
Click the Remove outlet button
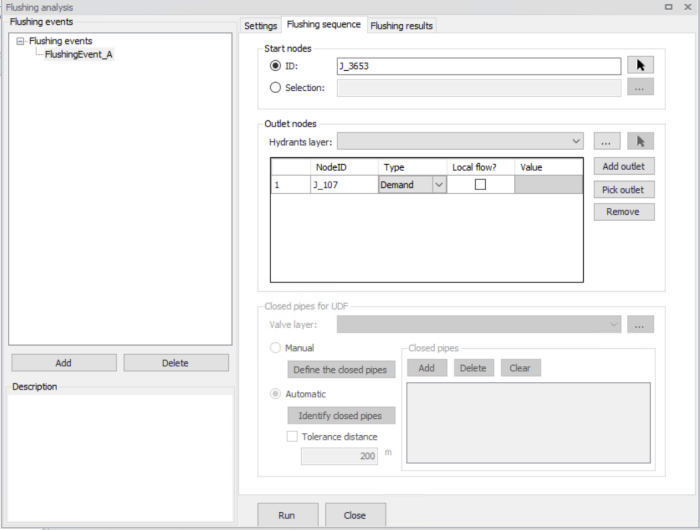pos(624,212)
